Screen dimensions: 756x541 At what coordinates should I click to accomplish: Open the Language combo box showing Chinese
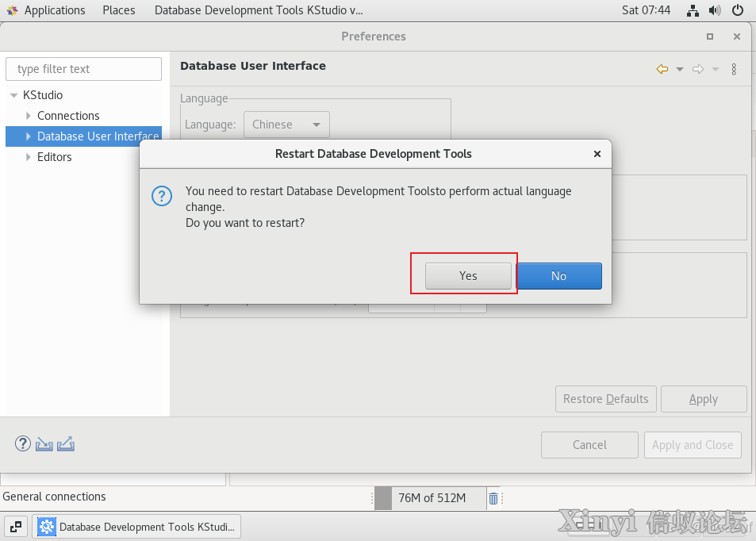click(286, 125)
